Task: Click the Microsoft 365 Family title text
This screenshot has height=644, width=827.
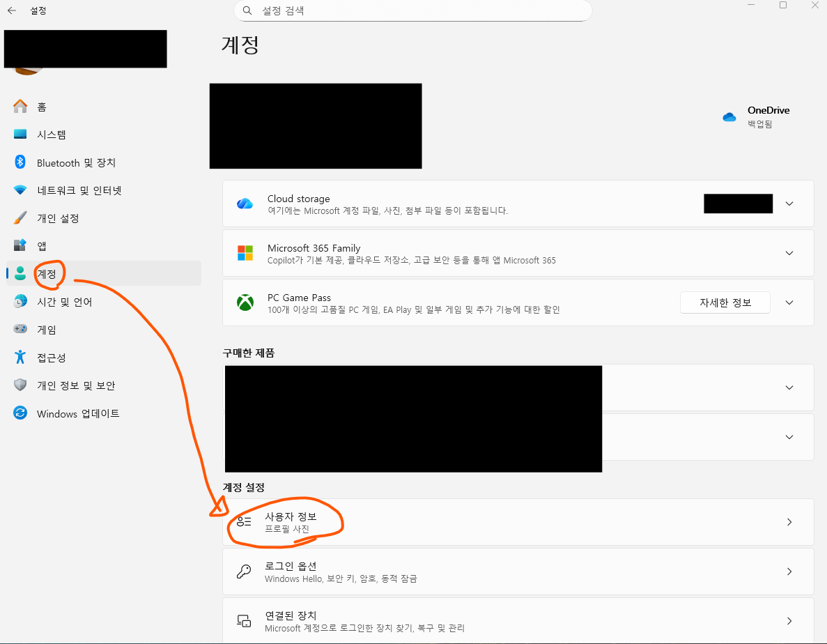Action: pos(314,248)
